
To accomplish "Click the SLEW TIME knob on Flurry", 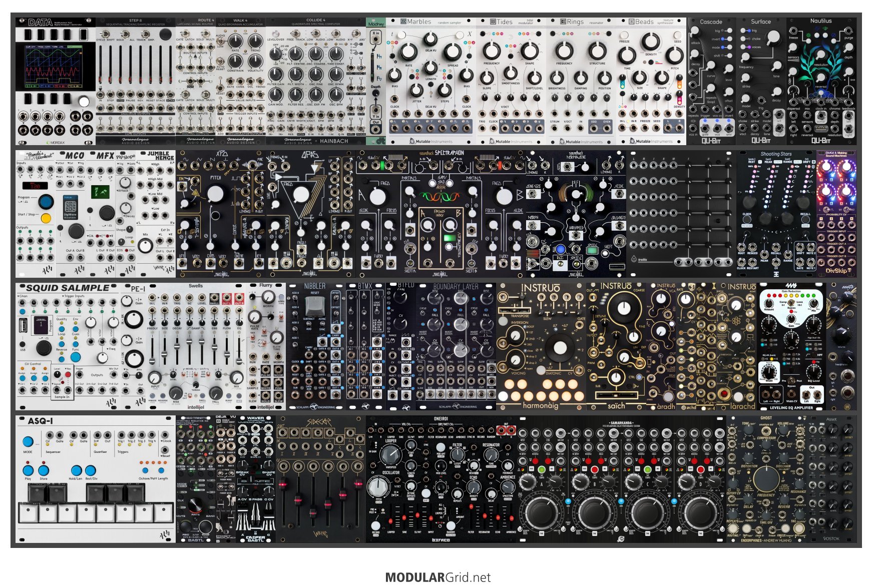I will pos(277,337).
